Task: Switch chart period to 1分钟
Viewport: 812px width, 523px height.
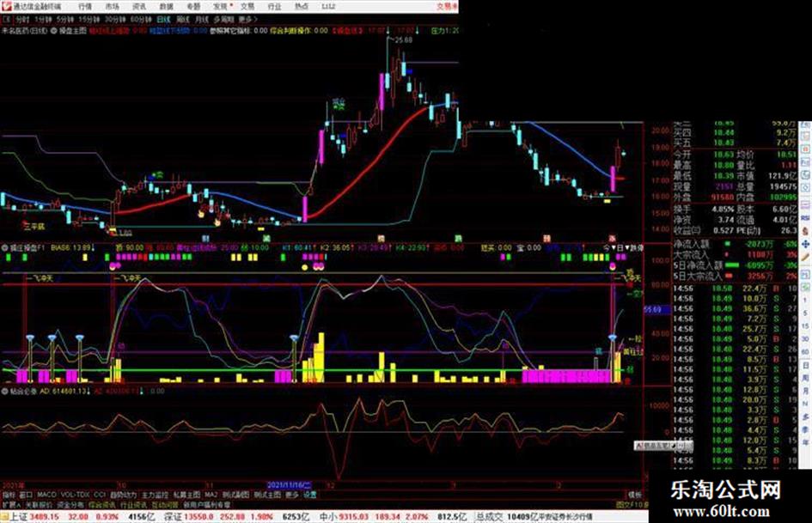Action: (x=43, y=19)
